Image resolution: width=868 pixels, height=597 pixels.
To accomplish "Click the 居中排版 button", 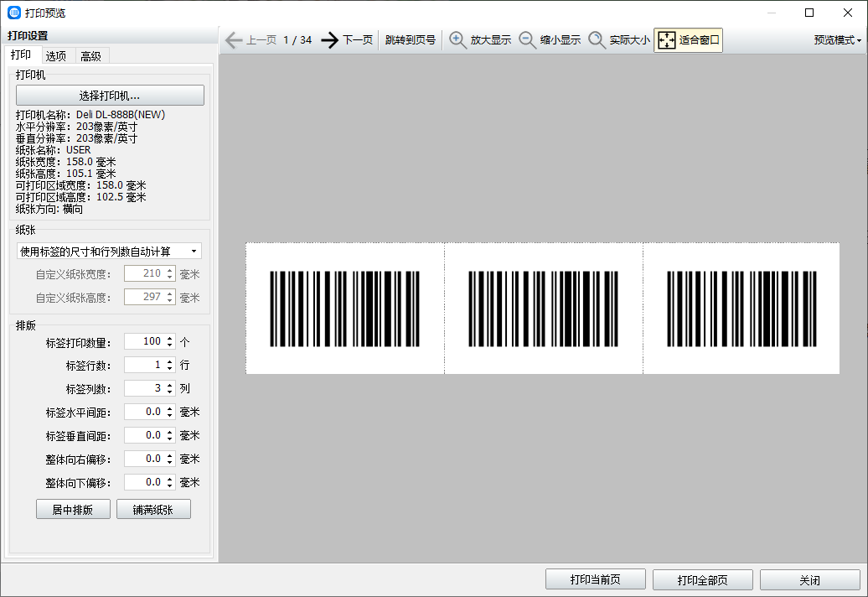I will [73, 509].
